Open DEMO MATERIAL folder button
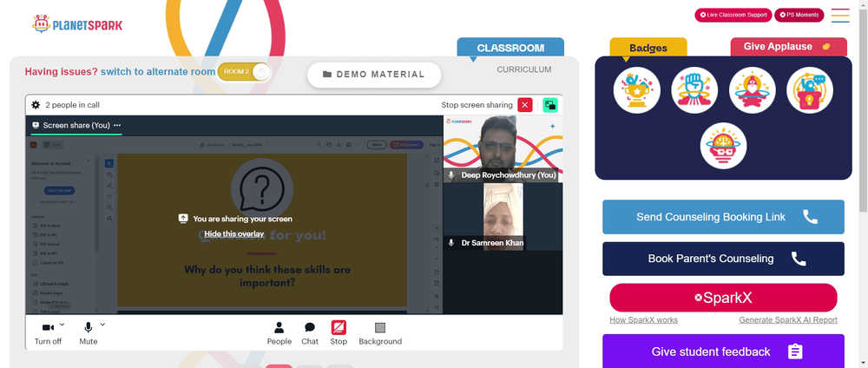 tap(374, 75)
